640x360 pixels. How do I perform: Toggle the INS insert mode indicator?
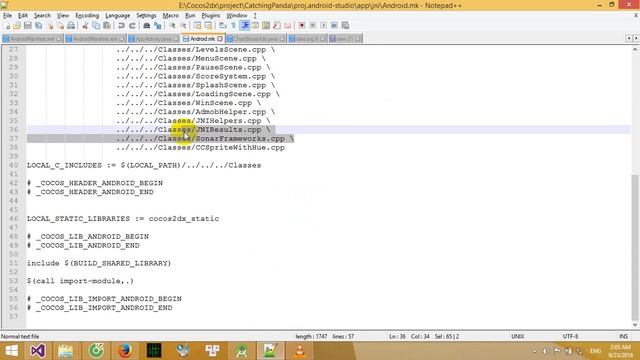623,336
